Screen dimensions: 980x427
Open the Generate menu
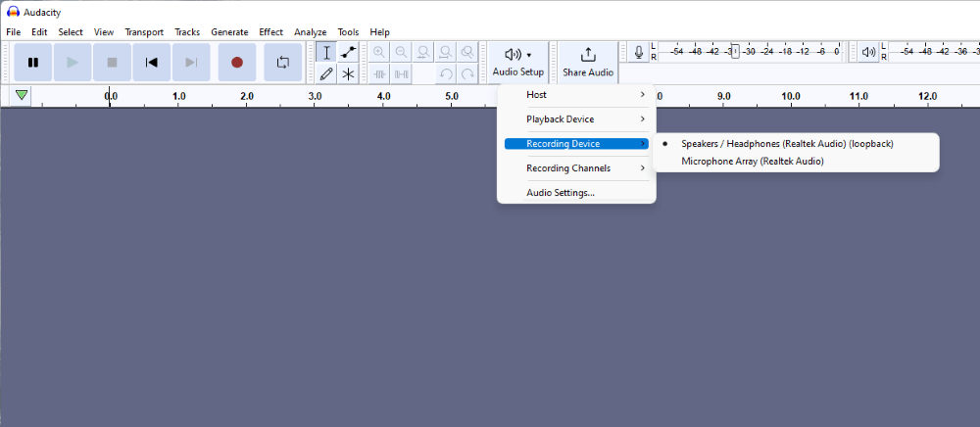click(229, 32)
